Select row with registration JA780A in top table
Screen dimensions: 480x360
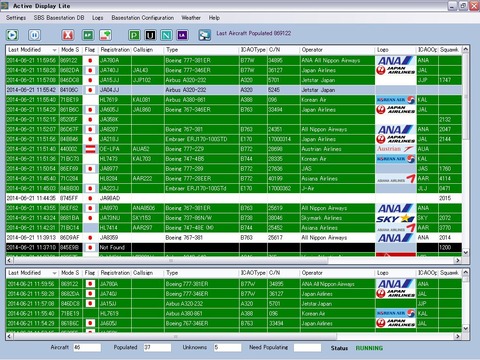pos(234,60)
